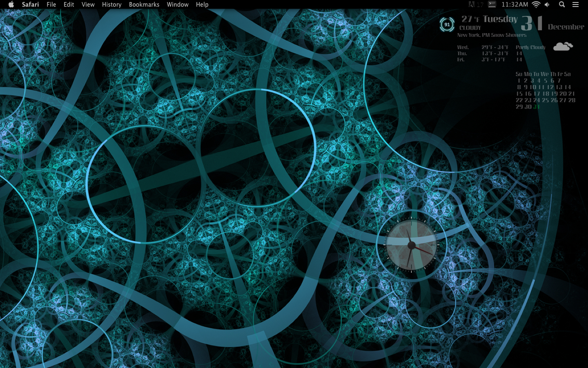588x368 pixels.
Task: Click the '27 °F' temperature text
Action: 470,19
